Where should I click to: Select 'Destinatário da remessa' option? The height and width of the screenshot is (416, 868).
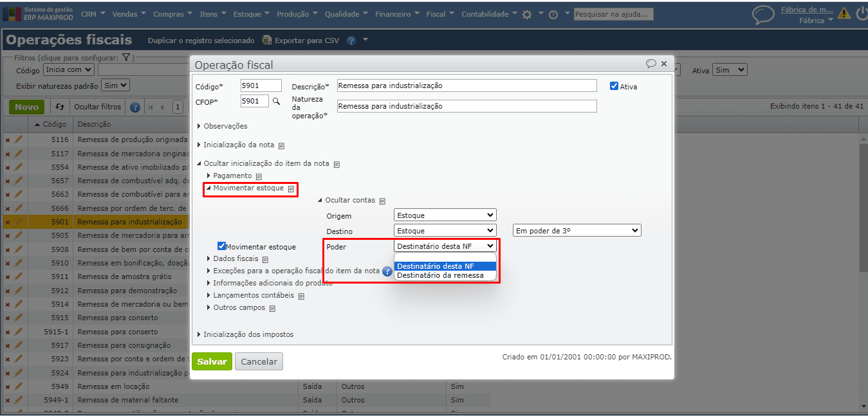click(x=445, y=275)
